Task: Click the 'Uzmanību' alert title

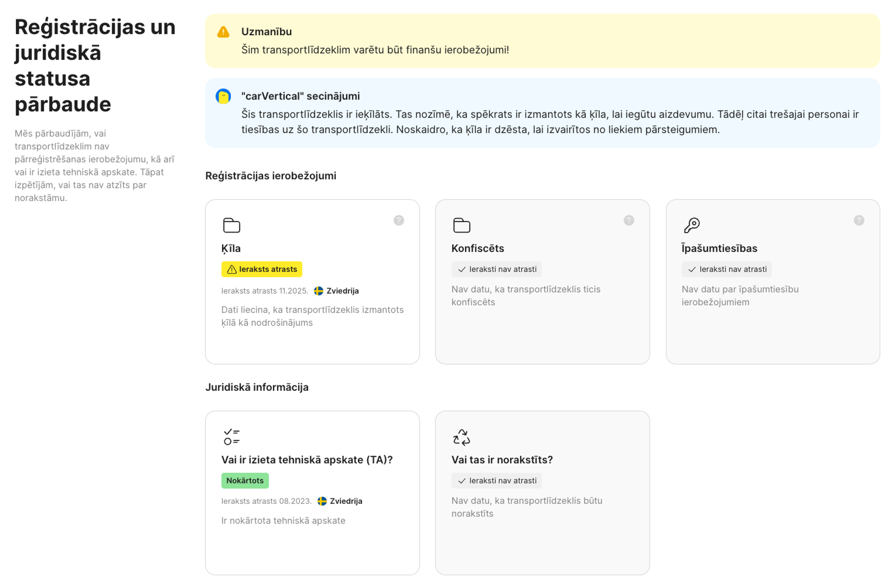Action: 267,32
